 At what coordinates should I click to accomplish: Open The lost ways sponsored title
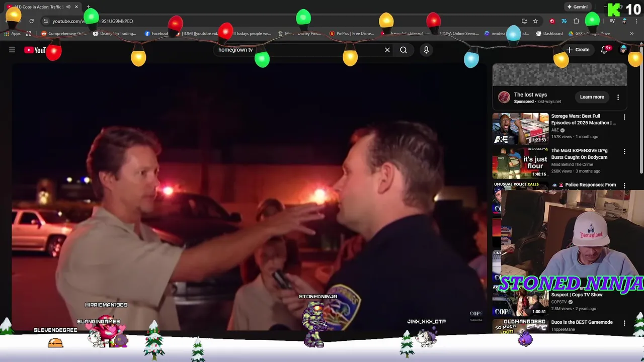(x=530, y=95)
